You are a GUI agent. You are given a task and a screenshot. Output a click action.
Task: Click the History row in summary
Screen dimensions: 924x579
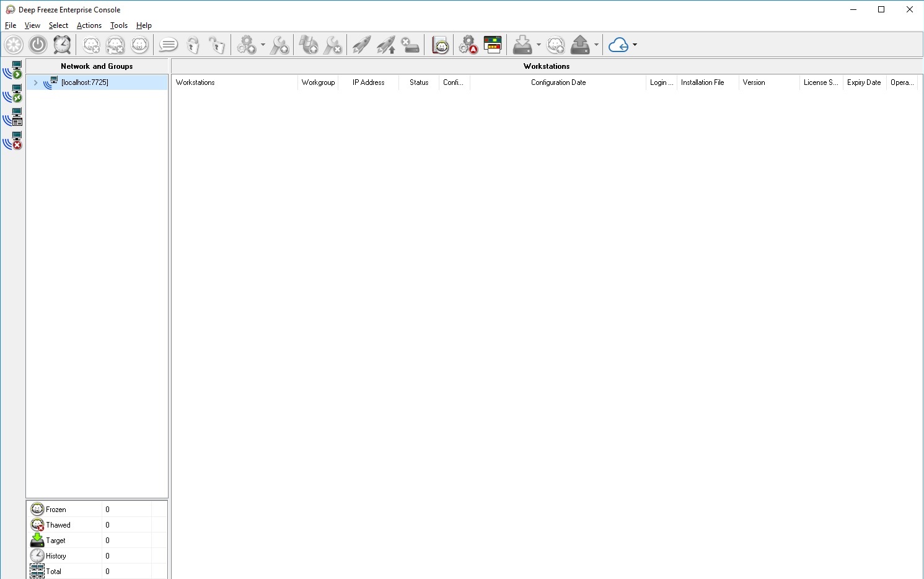(x=97, y=555)
